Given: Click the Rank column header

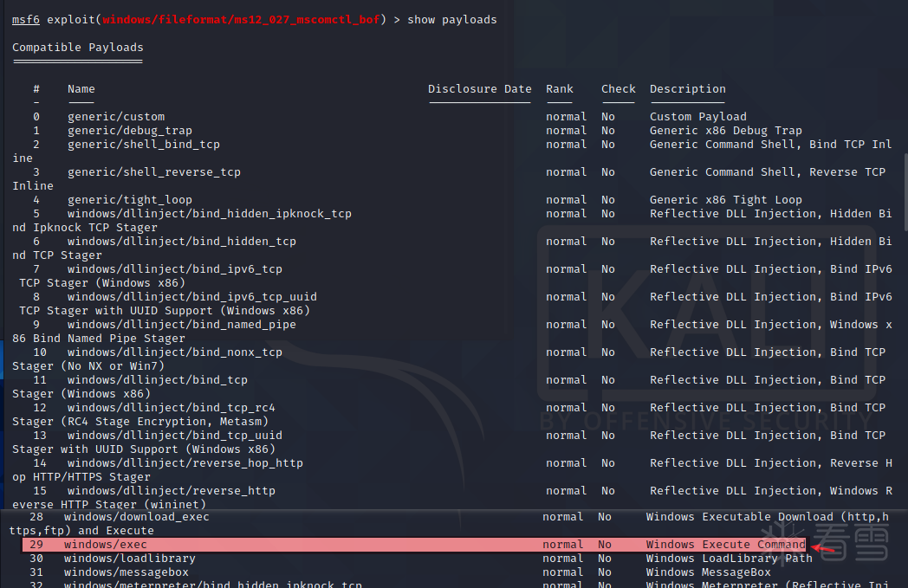Looking at the screenshot, I should click(560, 89).
